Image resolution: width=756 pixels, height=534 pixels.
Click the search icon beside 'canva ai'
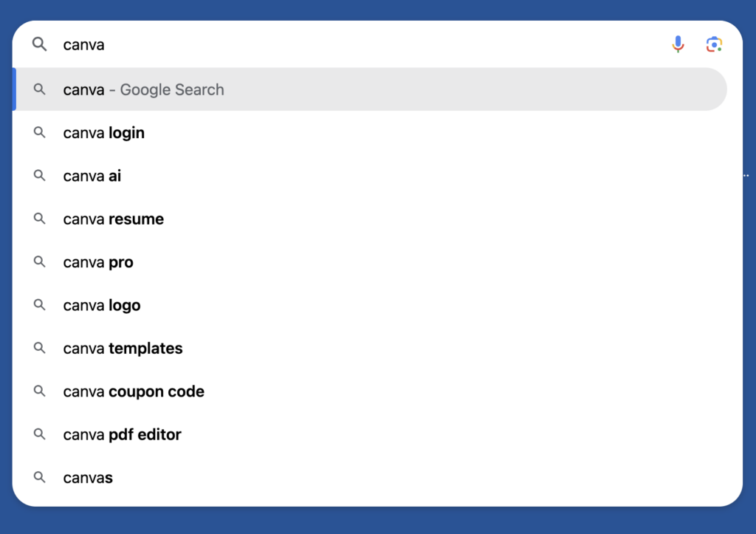point(40,175)
